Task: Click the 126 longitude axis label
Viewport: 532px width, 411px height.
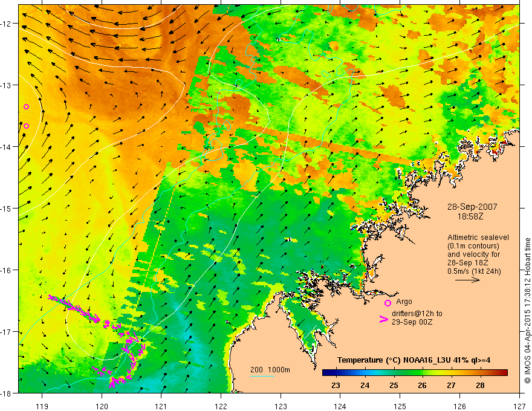Action: pos(459,406)
